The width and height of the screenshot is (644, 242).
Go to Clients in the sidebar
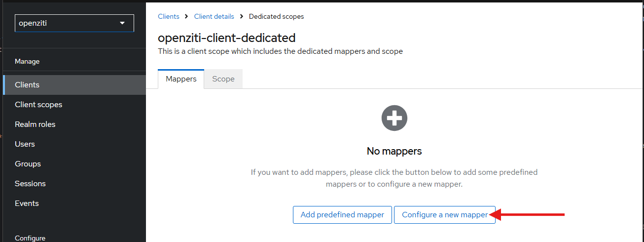click(27, 85)
